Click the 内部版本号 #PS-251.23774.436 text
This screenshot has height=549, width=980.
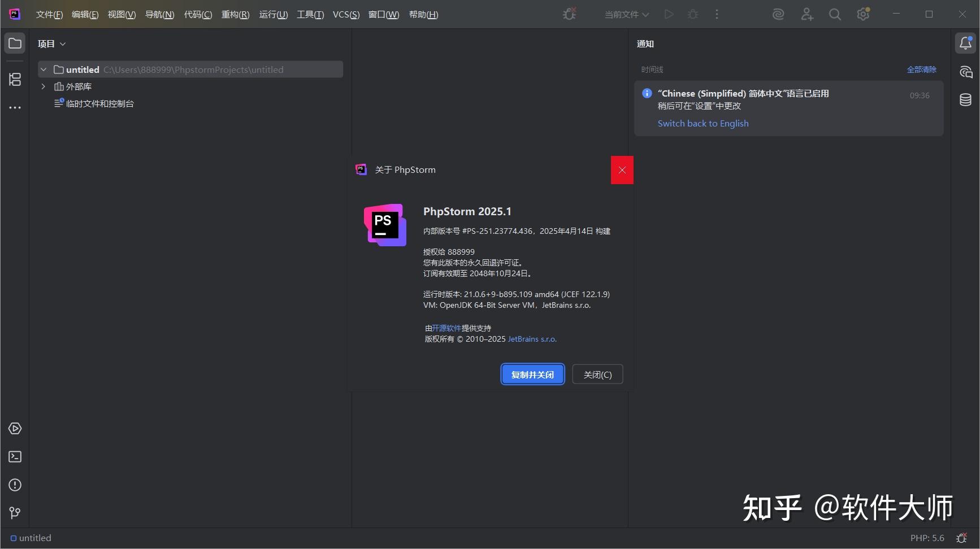click(x=478, y=231)
